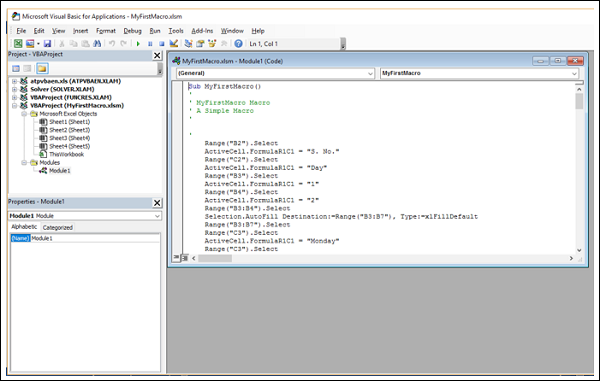Click the (Name) property value Module1

(95, 238)
